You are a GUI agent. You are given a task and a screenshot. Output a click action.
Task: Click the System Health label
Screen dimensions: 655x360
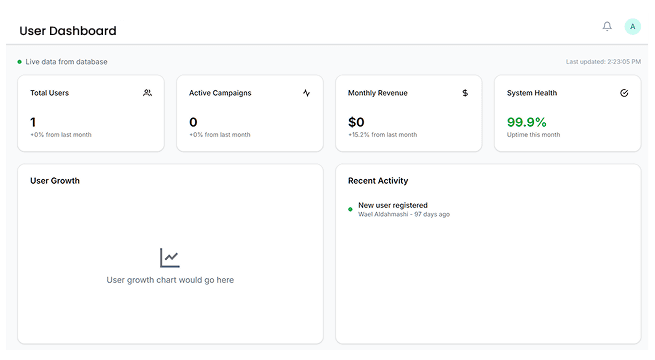click(x=532, y=93)
